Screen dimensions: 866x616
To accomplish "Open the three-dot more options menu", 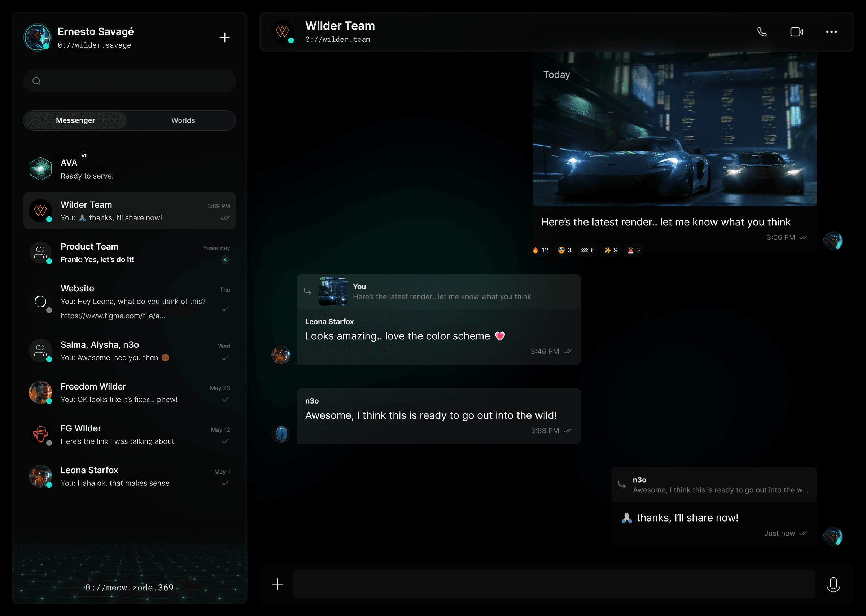I will click(831, 32).
